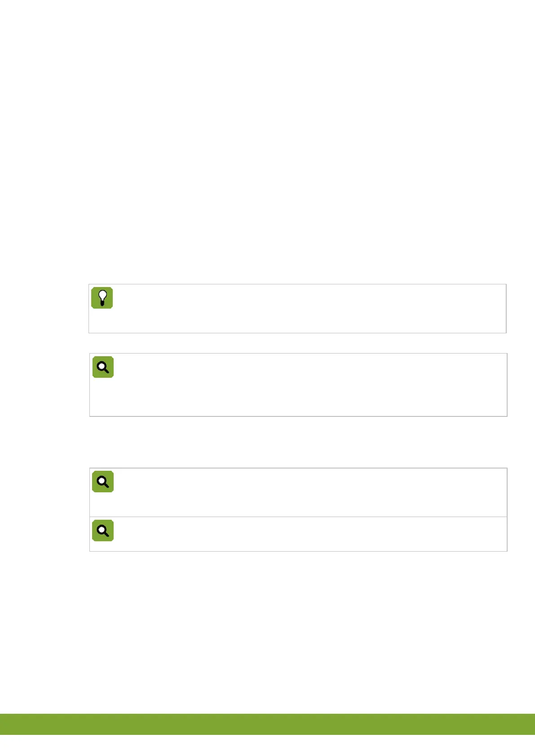
Task: Click inside the last magnifier note box
Action: 298,534
